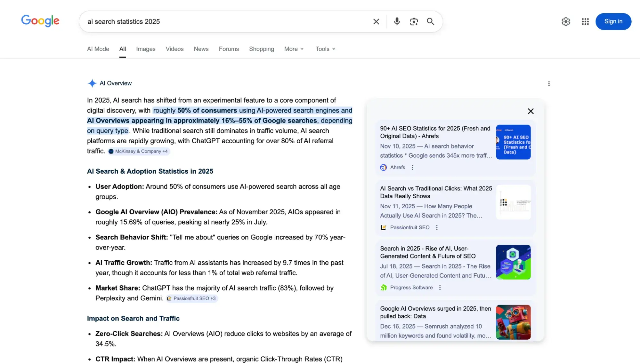
Task: Open the AI Overview three-dot menu
Action: click(549, 83)
